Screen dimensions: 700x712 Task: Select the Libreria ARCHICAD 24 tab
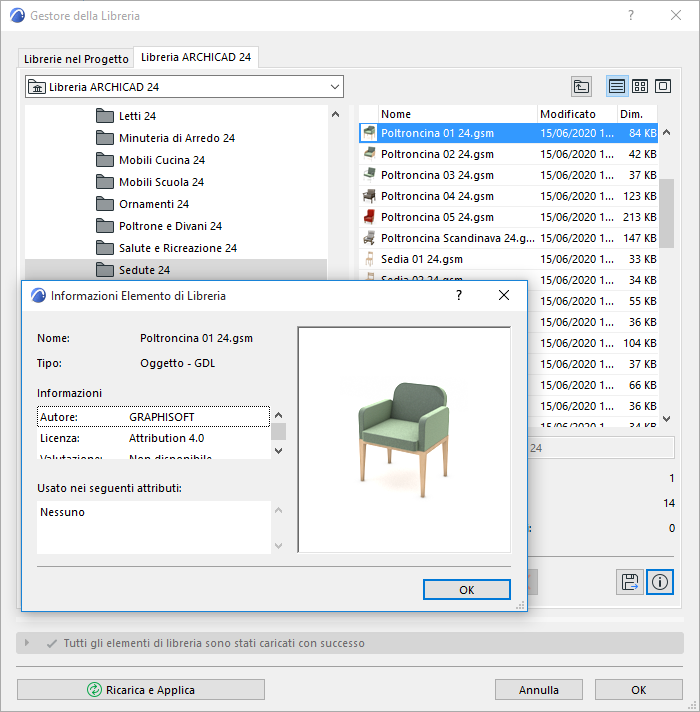[x=196, y=57]
